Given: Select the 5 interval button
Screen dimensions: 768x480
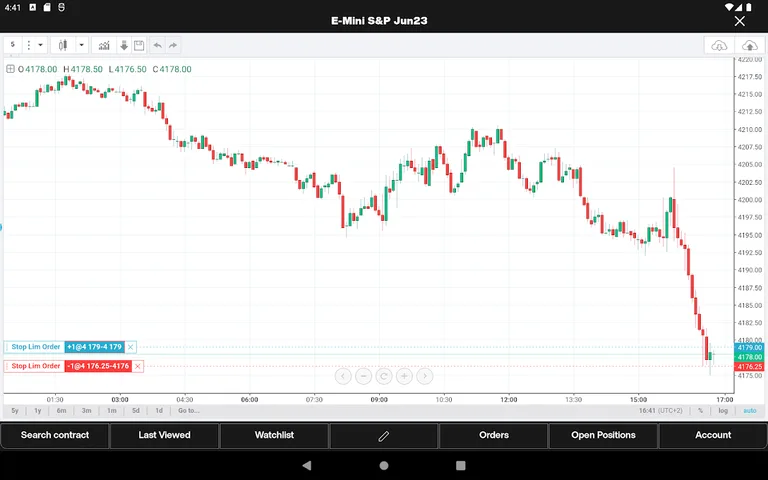Looking at the screenshot, I should point(13,45).
